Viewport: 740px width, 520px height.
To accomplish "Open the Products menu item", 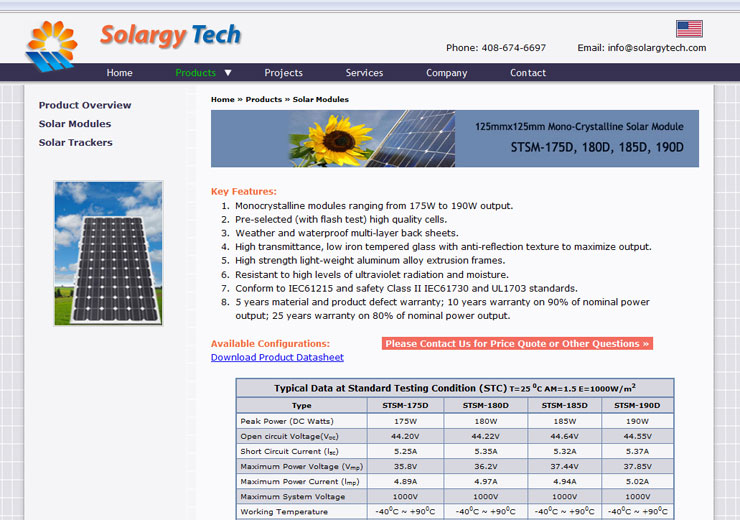I will click(x=195, y=73).
